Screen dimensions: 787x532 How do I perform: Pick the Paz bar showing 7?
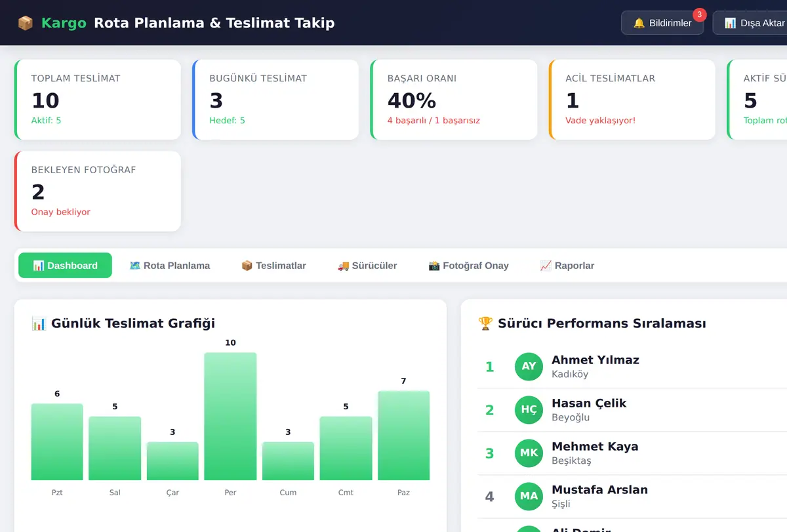pos(403,436)
